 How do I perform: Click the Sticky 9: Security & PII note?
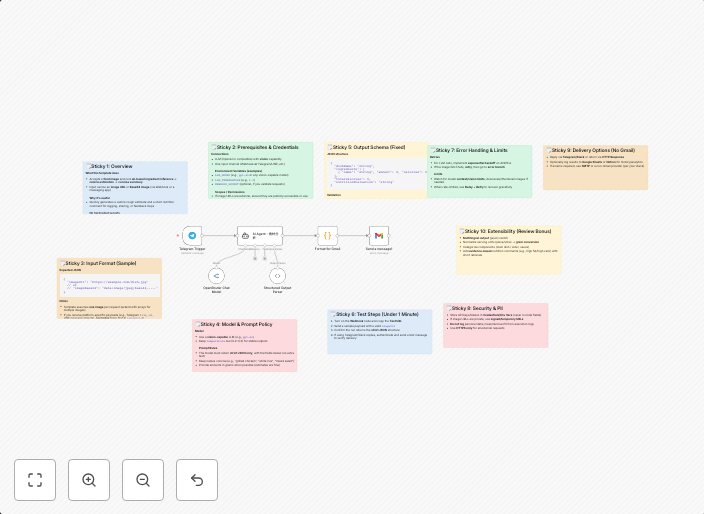(x=495, y=325)
